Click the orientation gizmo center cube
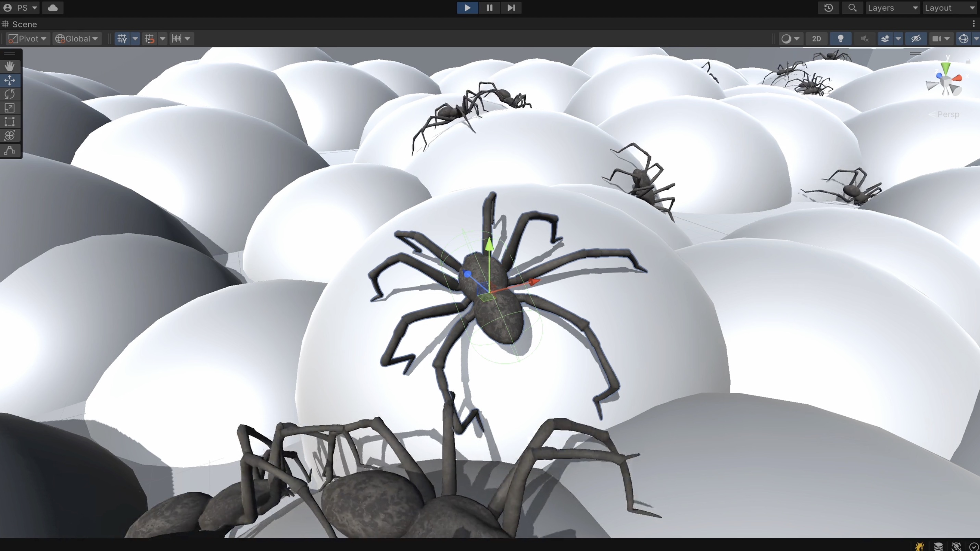Image resolution: width=980 pixels, height=551 pixels. 946,82
